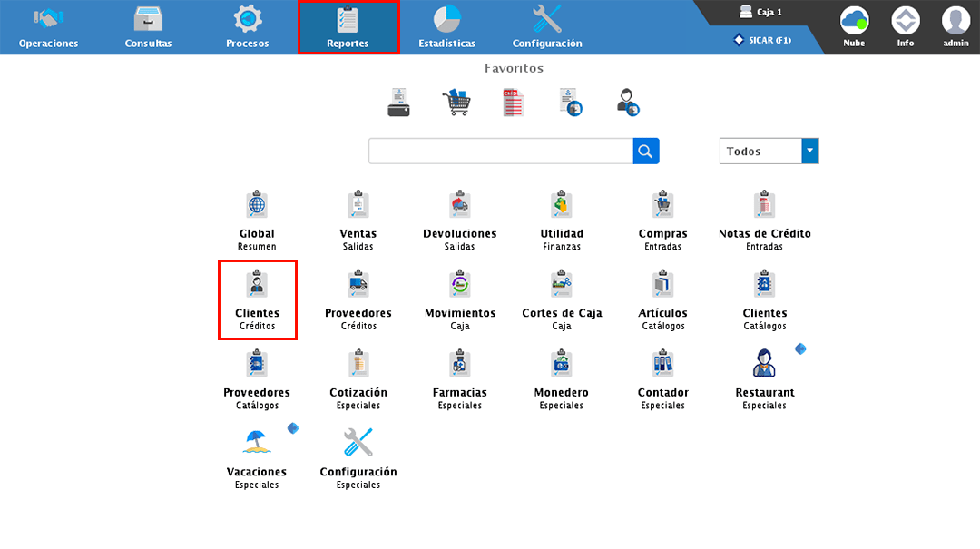Click the Utilidad Finanzas report icon
This screenshot has width=980, height=549.
(x=561, y=207)
